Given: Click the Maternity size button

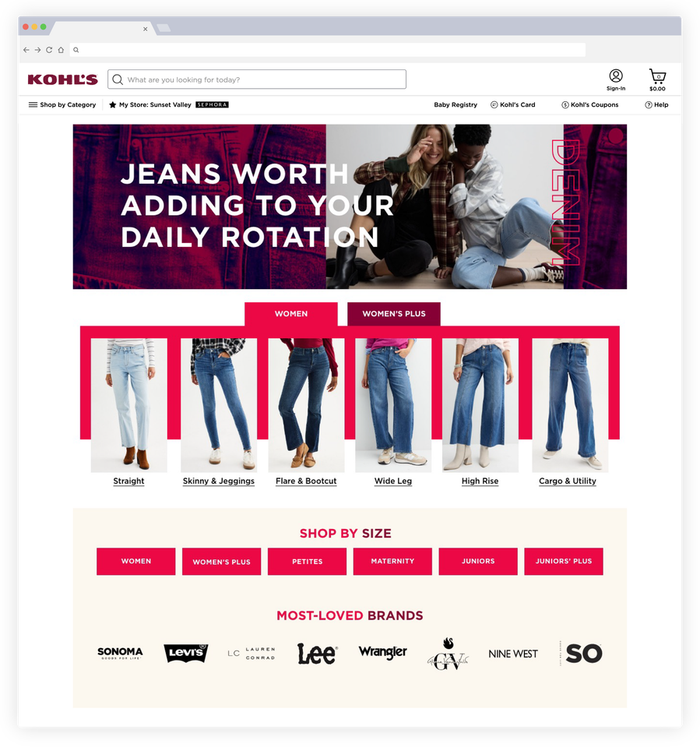Looking at the screenshot, I should 392,562.
